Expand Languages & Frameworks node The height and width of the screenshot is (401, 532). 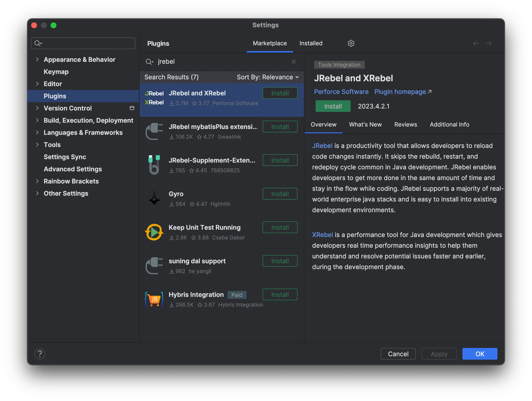tap(37, 132)
